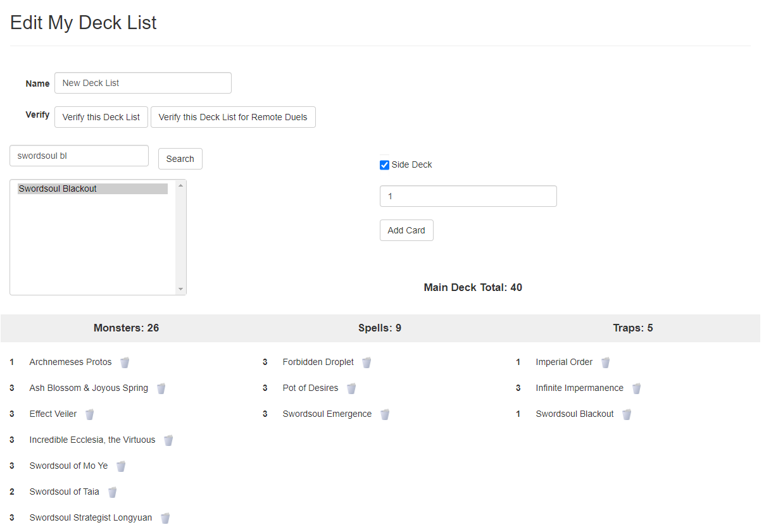Click the Swordsoul Emergence card name
The width and height of the screenshot is (771, 532).
(327, 414)
